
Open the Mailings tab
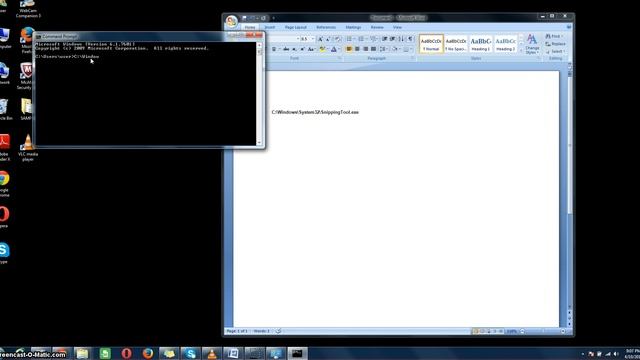353,27
